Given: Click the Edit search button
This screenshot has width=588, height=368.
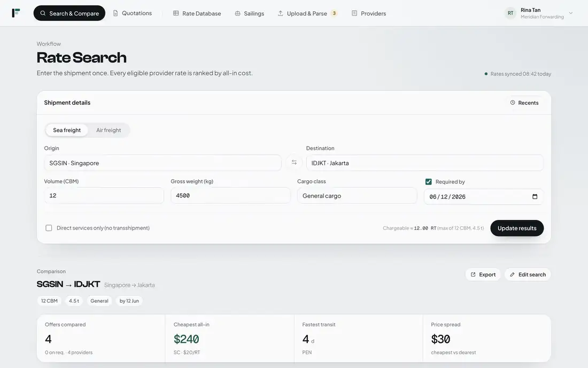Looking at the screenshot, I should tap(528, 274).
